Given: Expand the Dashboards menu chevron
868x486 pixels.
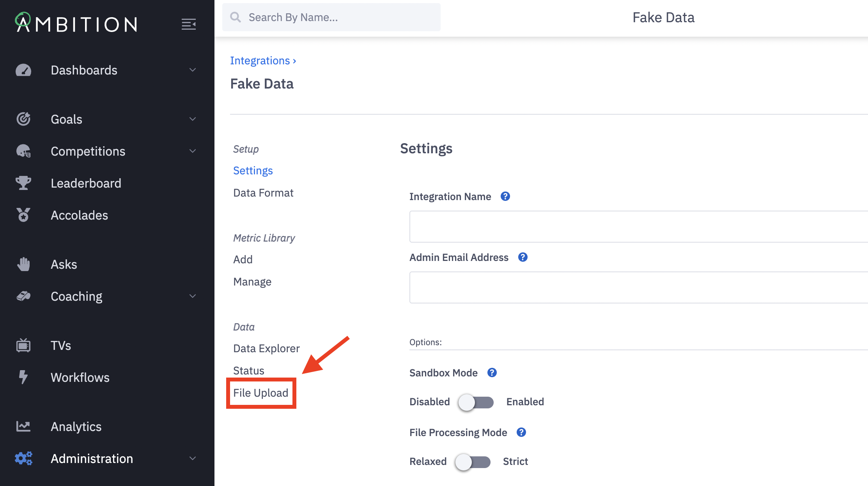Looking at the screenshot, I should [193, 70].
